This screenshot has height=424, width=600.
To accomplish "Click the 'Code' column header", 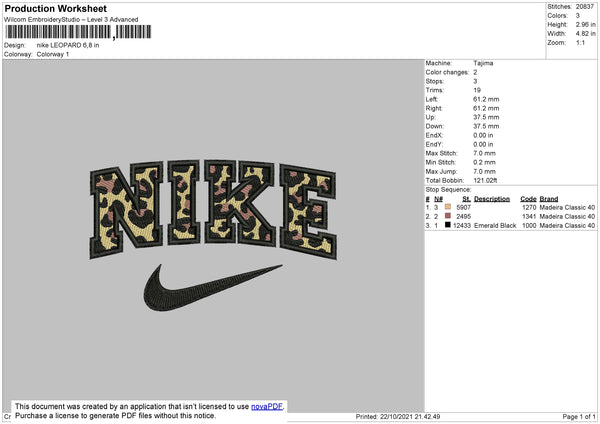I will click(528, 199).
